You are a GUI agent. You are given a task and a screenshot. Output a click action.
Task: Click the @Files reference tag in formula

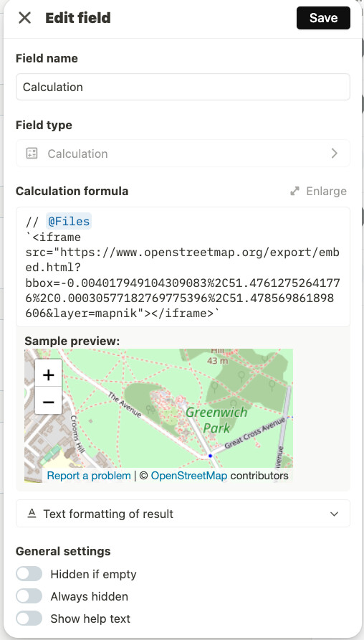(69, 222)
